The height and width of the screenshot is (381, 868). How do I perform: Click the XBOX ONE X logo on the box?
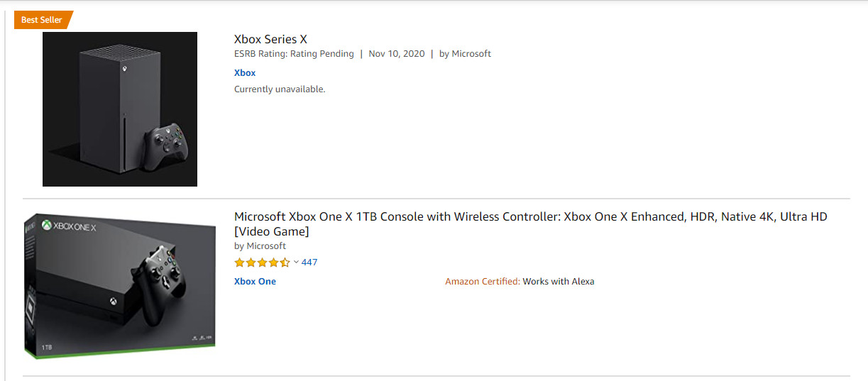click(x=69, y=226)
